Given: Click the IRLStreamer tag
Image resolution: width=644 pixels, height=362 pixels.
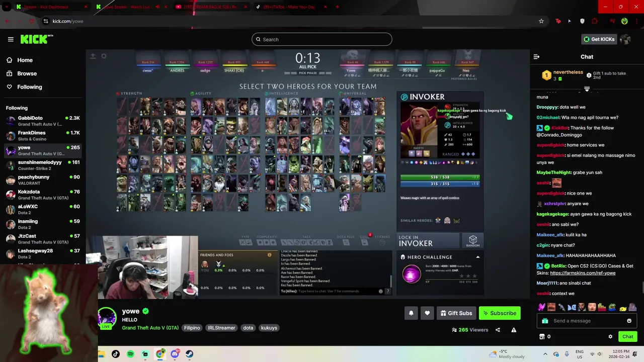Looking at the screenshot, I should [221, 328].
